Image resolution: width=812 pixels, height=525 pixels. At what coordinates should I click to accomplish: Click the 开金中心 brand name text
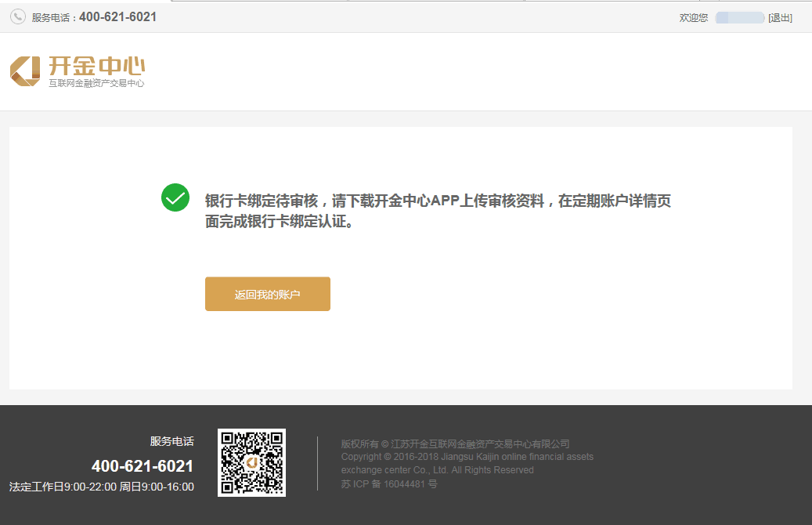click(x=96, y=66)
